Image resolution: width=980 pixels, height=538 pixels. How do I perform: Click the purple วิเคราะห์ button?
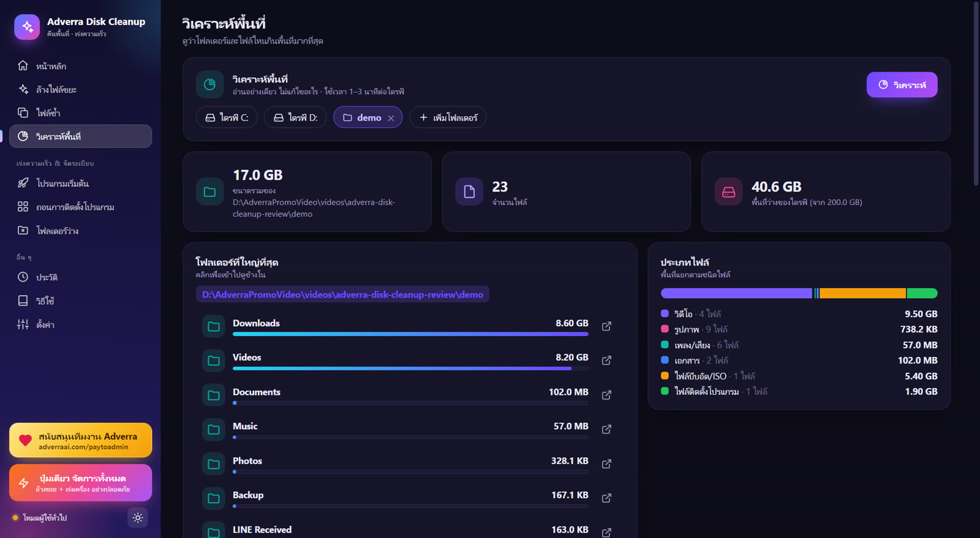tap(902, 84)
